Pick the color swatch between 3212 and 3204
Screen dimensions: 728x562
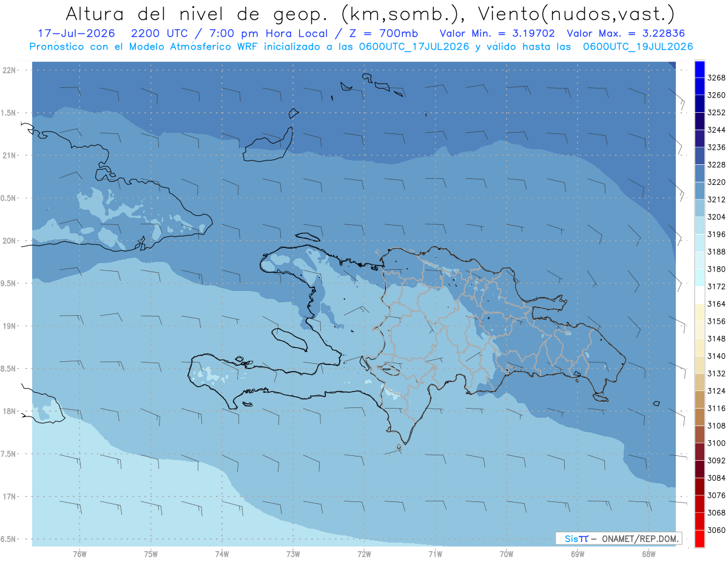[x=699, y=208]
